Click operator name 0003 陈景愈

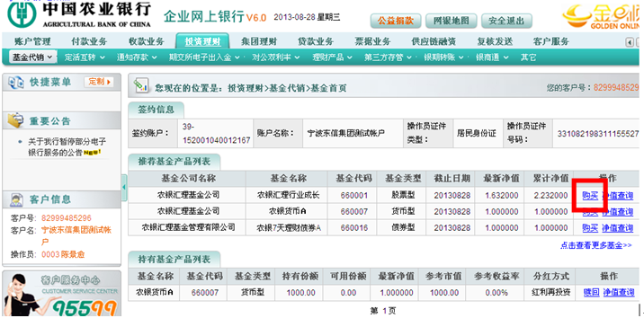click(x=63, y=255)
